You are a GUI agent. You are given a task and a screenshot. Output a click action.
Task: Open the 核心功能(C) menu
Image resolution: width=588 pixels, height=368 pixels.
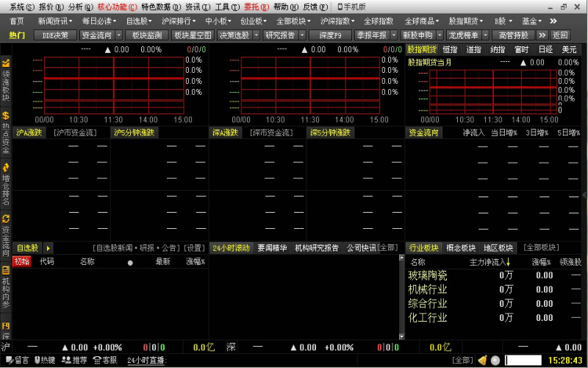(x=118, y=7)
